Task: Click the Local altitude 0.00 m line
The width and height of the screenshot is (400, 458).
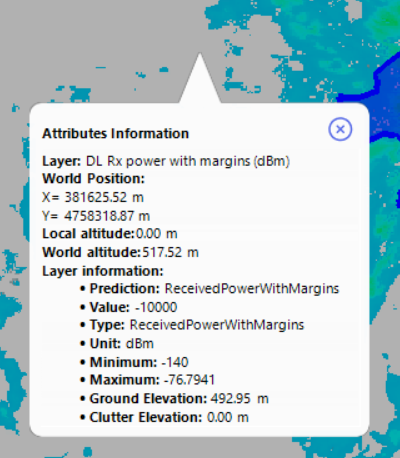Action: pyautogui.click(x=110, y=234)
